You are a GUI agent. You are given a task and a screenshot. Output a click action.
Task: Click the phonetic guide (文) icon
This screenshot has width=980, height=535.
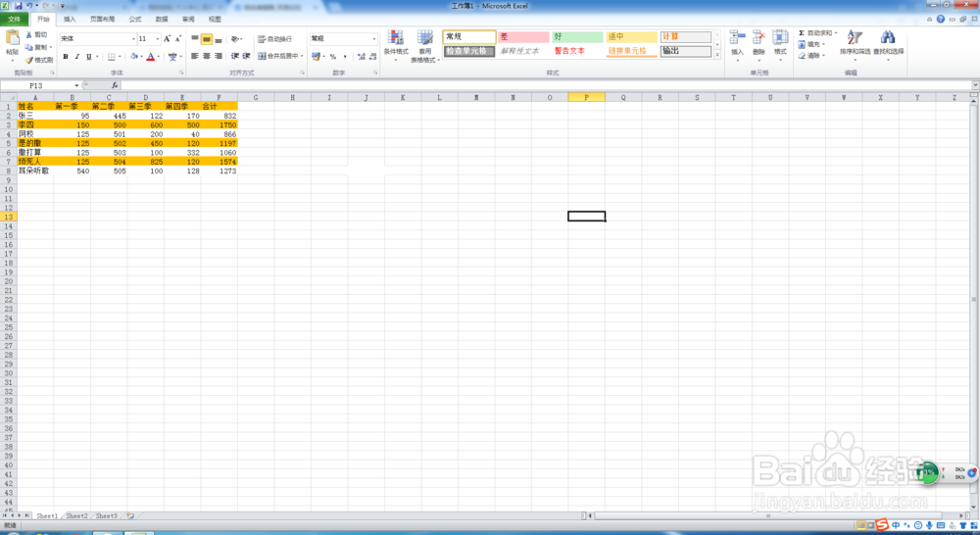pyautogui.click(x=172, y=56)
